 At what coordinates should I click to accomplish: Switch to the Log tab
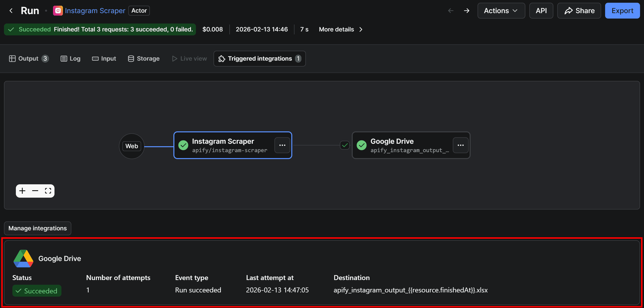pyautogui.click(x=70, y=58)
